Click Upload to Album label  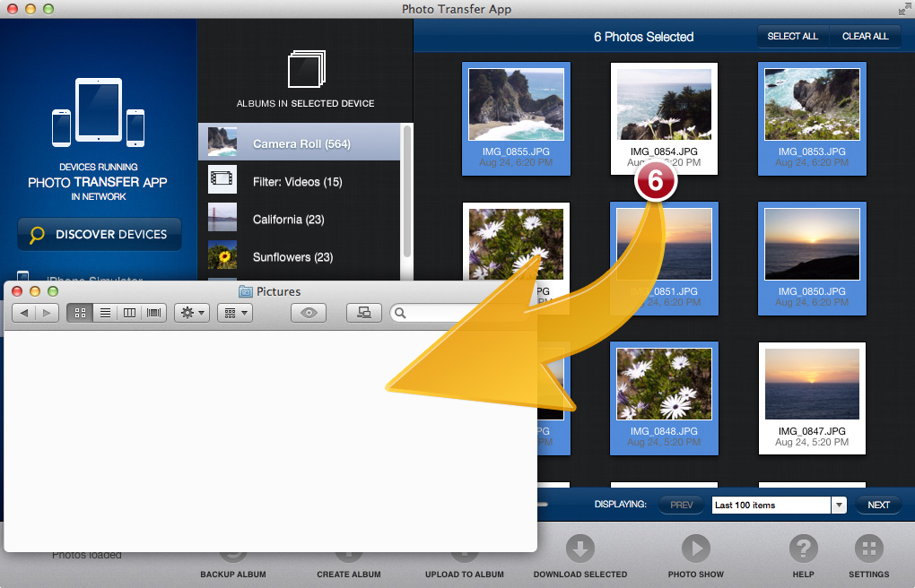pyautogui.click(x=465, y=575)
